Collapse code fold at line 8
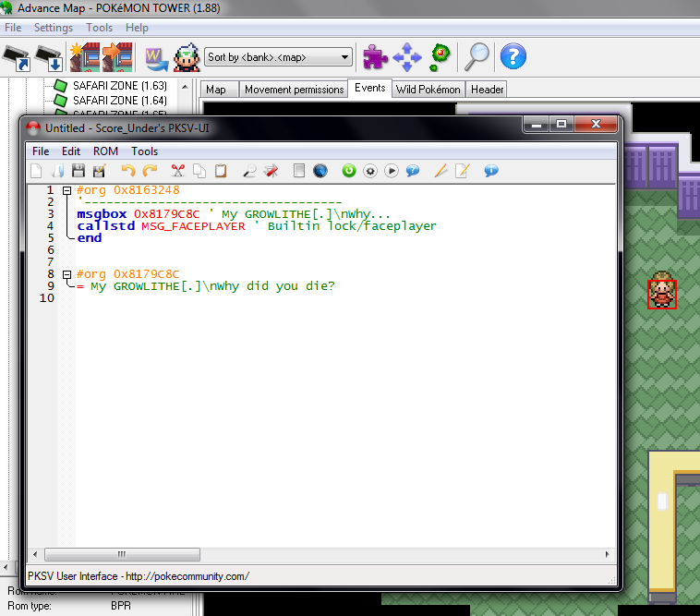Screen dimensions: 700x616 [x=67, y=274]
